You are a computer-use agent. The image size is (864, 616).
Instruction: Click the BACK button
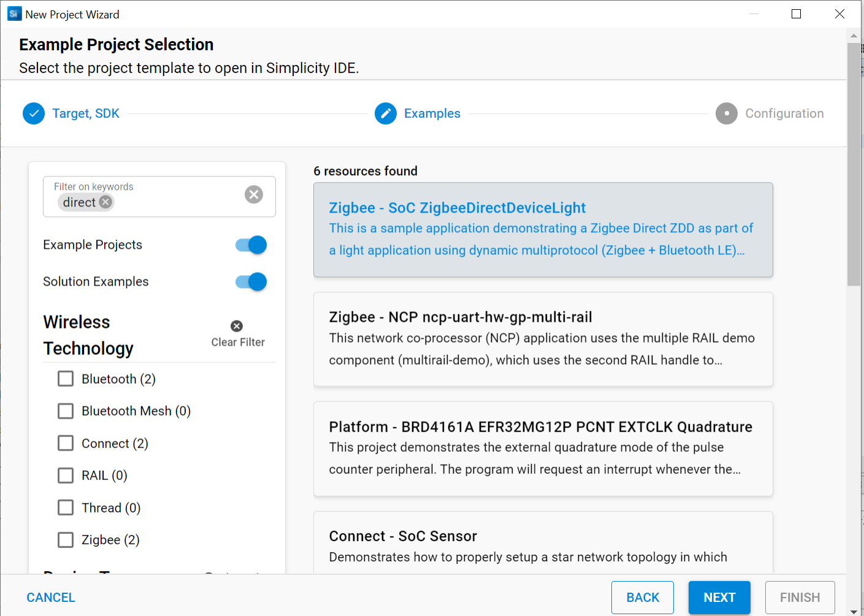tap(643, 598)
